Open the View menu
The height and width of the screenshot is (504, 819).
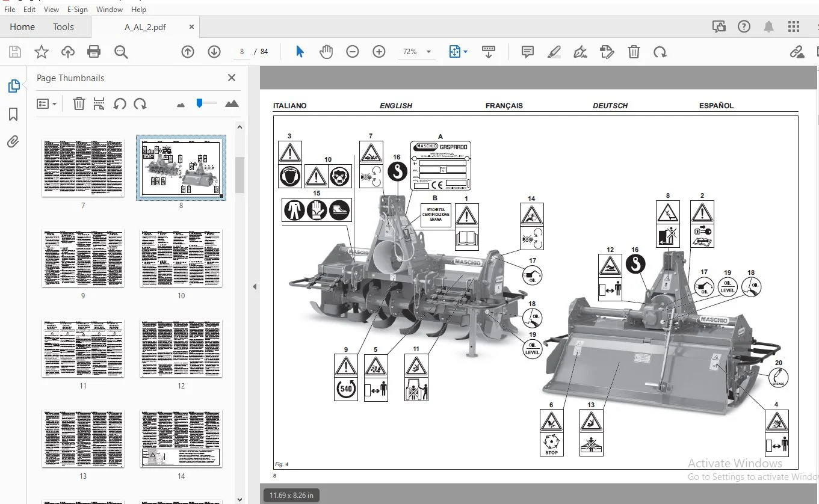click(x=52, y=9)
